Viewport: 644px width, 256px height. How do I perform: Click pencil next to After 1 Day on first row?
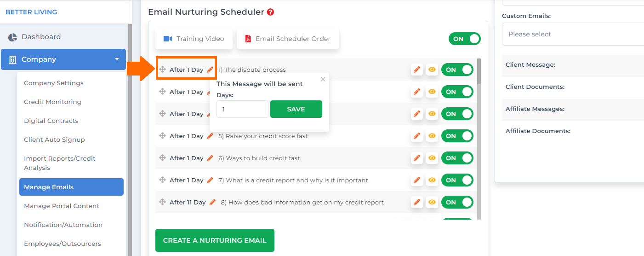click(x=210, y=70)
